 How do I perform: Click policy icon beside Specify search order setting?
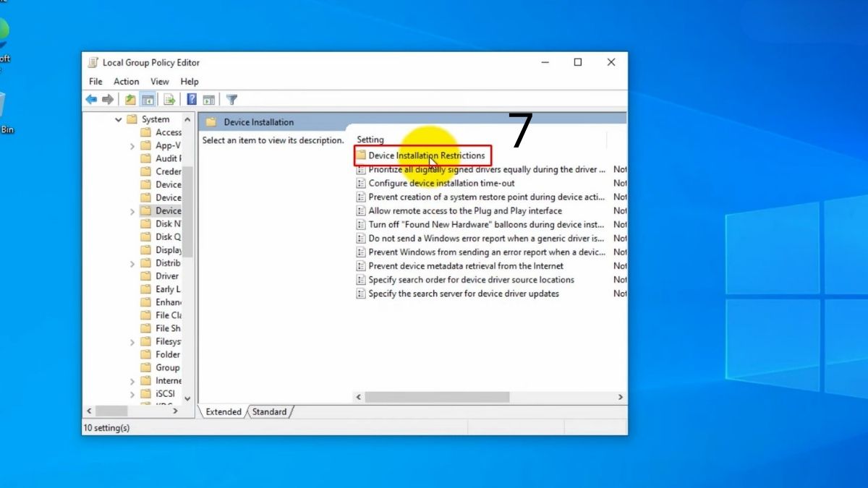pyautogui.click(x=361, y=280)
